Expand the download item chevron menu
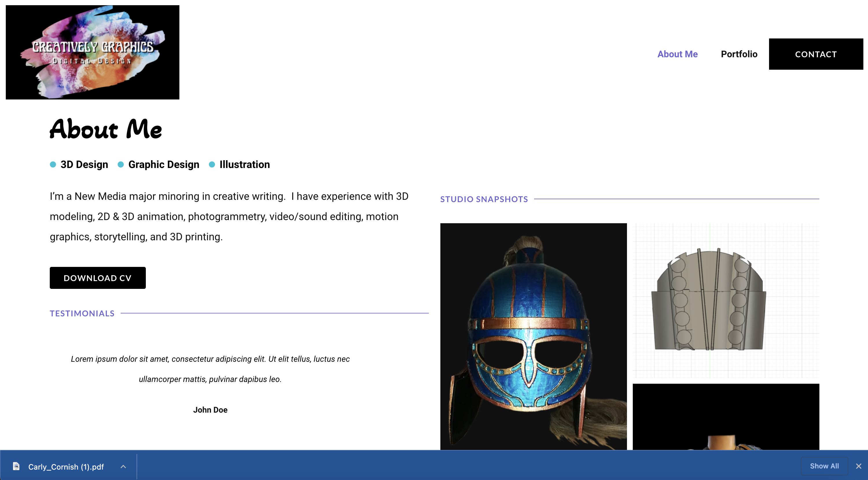The width and height of the screenshot is (868, 480). (123, 466)
